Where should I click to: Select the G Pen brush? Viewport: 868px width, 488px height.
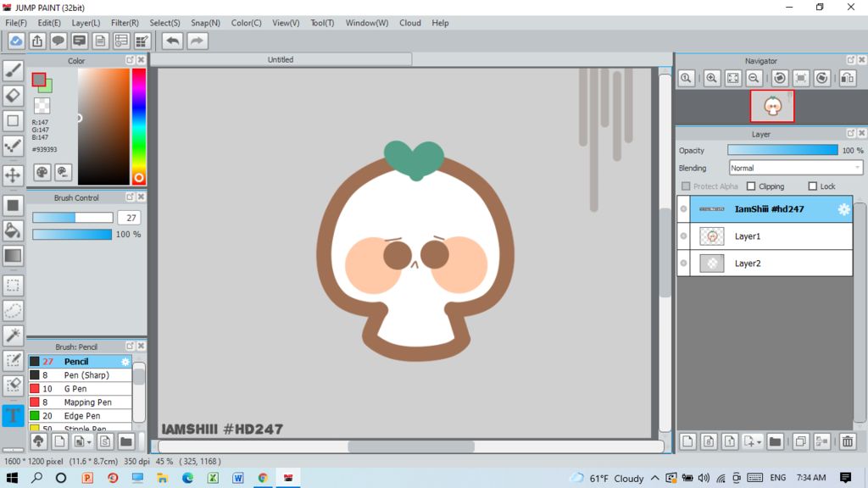(81, 389)
